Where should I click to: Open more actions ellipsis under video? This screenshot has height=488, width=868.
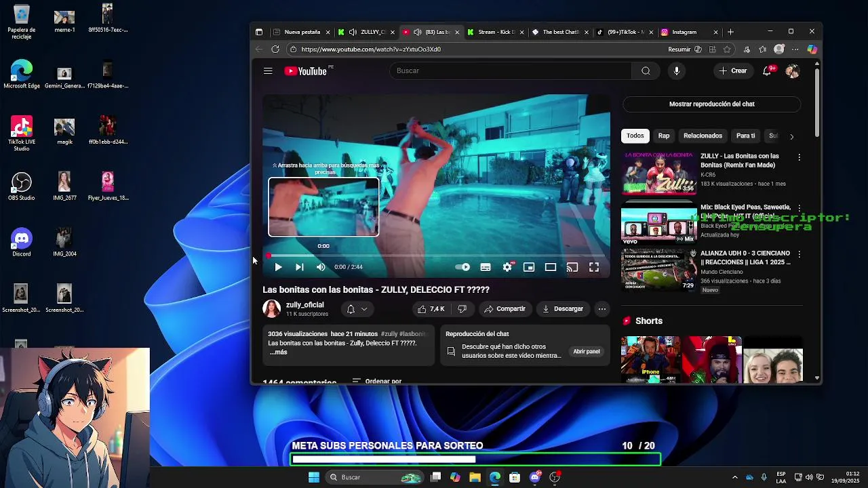pos(601,309)
